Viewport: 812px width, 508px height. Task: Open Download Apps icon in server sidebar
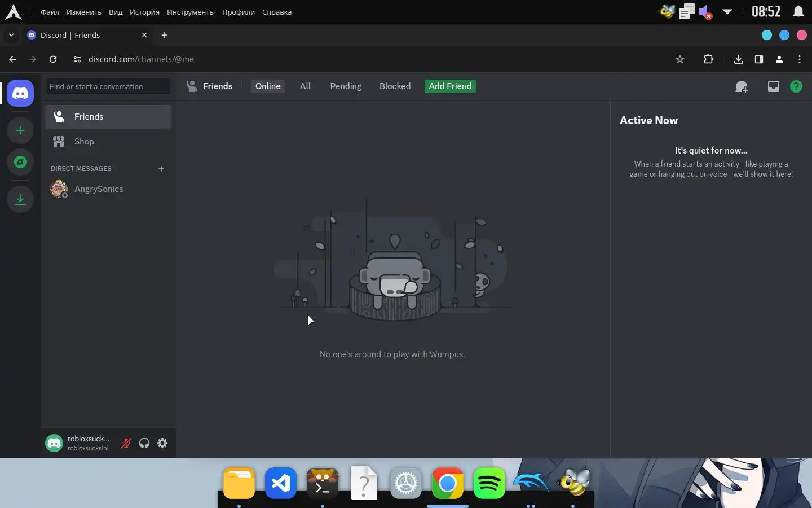[20, 199]
